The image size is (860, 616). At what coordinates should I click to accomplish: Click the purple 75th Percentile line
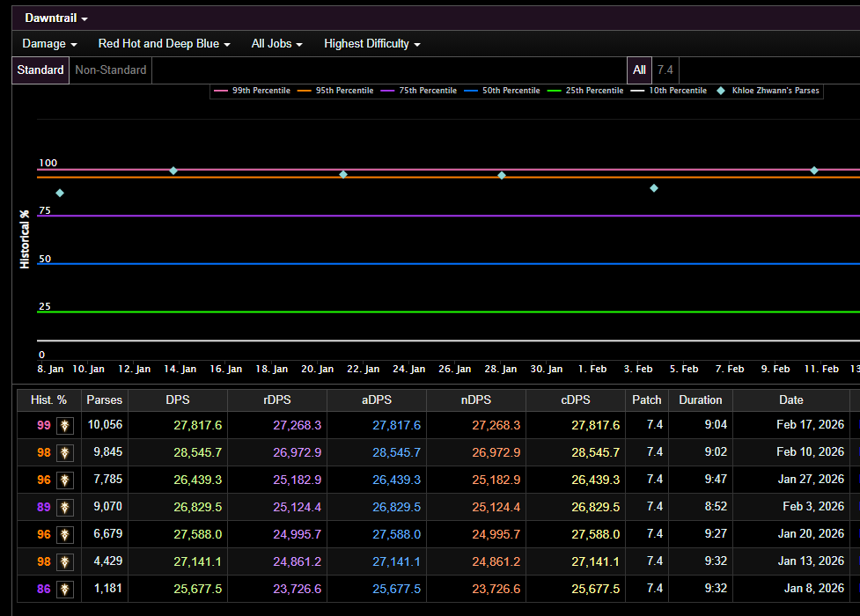(x=440, y=216)
